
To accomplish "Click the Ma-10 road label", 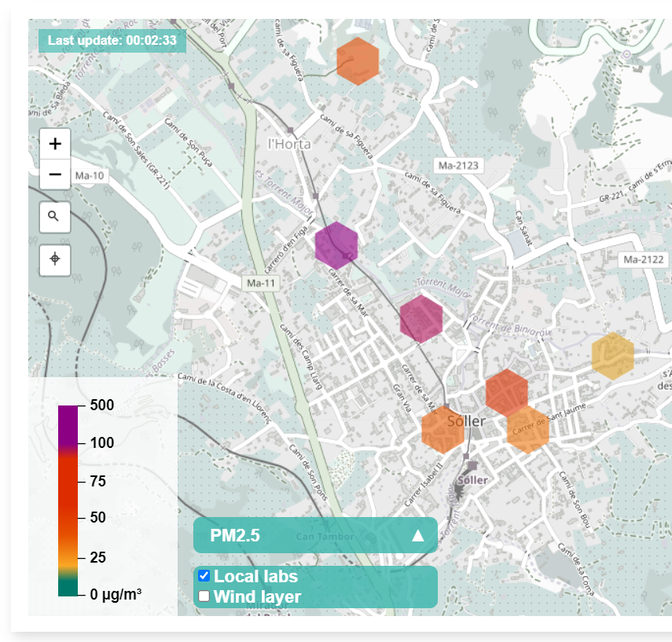I will tap(90, 176).
